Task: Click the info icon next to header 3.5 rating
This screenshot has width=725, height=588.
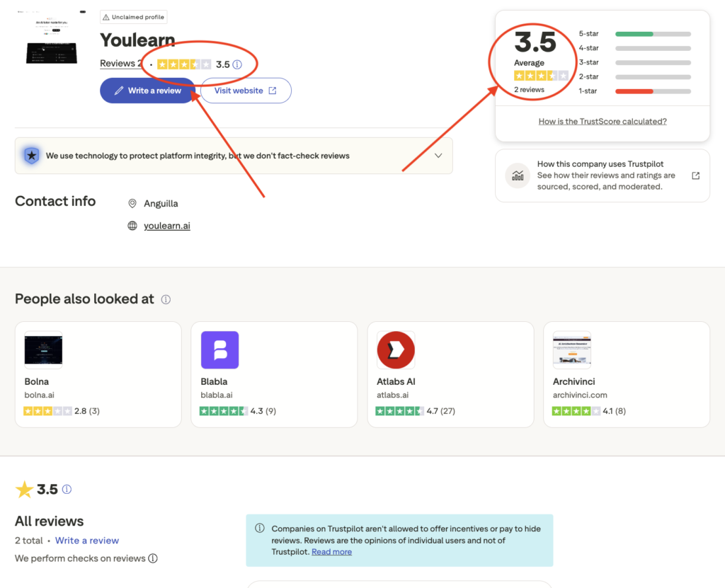Action: coord(237,64)
